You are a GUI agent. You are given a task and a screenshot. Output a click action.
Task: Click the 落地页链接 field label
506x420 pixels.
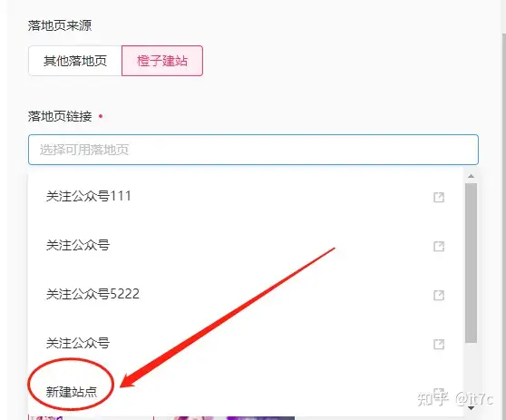[x=60, y=116]
